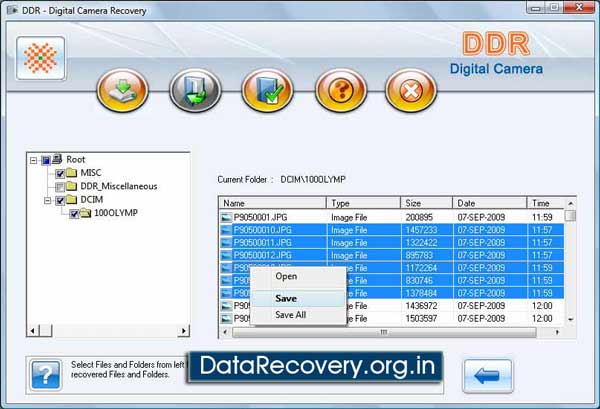600x409 pixels.
Task: Click size value 895783
Action: tap(419, 255)
